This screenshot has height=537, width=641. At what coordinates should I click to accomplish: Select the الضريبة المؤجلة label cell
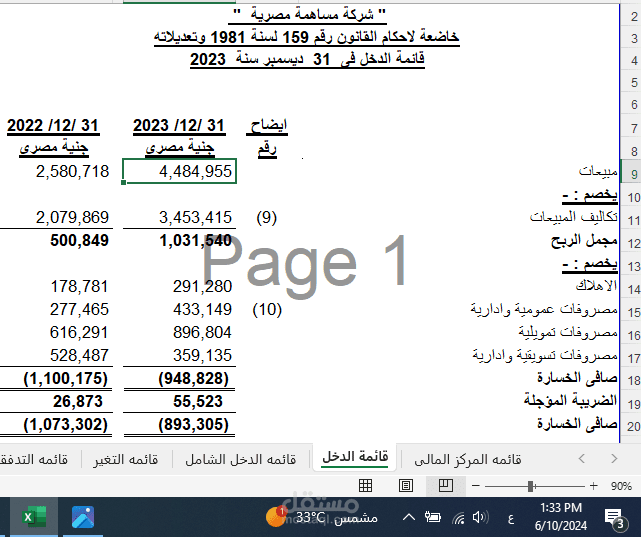(x=570, y=401)
